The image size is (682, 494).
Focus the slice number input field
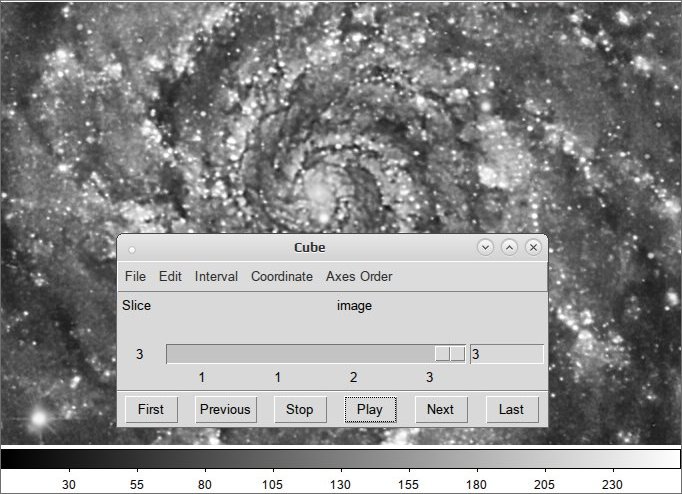pyautogui.click(x=507, y=354)
